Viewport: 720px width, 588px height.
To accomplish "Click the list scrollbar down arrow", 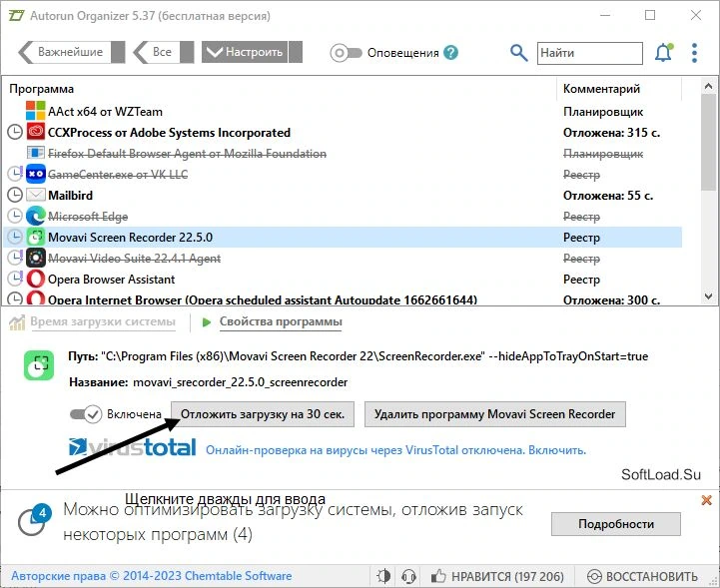I will click(708, 296).
